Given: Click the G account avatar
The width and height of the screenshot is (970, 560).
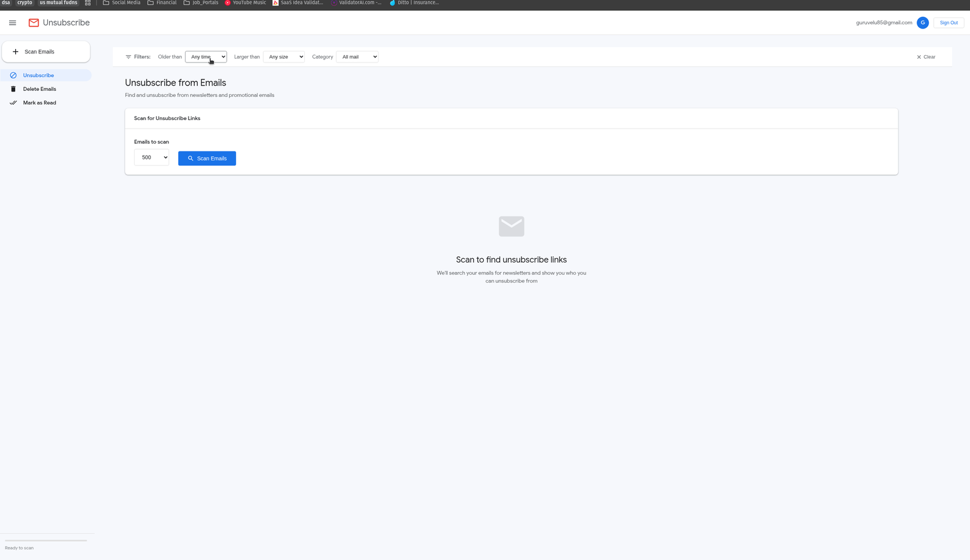Looking at the screenshot, I should 923,22.
